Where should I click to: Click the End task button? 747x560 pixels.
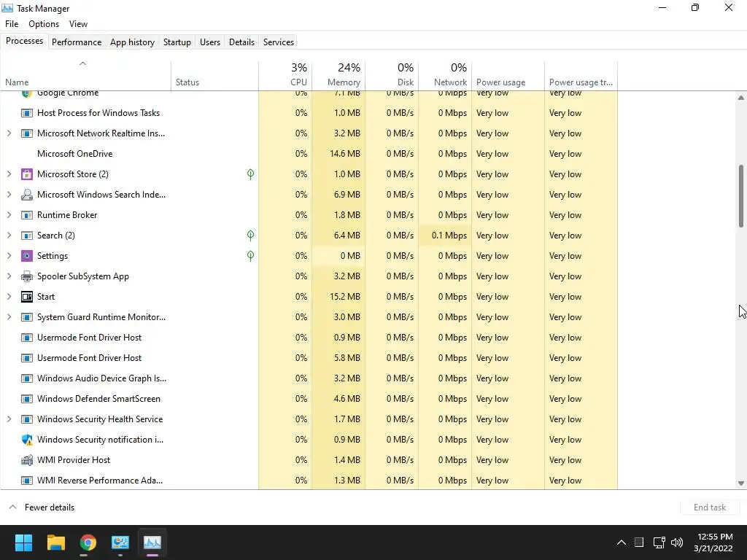(x=709, y=507)
